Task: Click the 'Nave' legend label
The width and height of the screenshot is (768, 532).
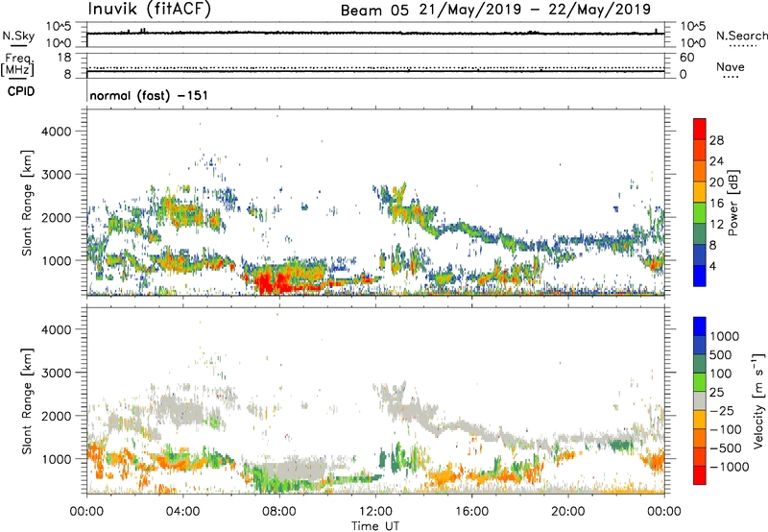Action: pyautogui.click(x=731, y=66)
